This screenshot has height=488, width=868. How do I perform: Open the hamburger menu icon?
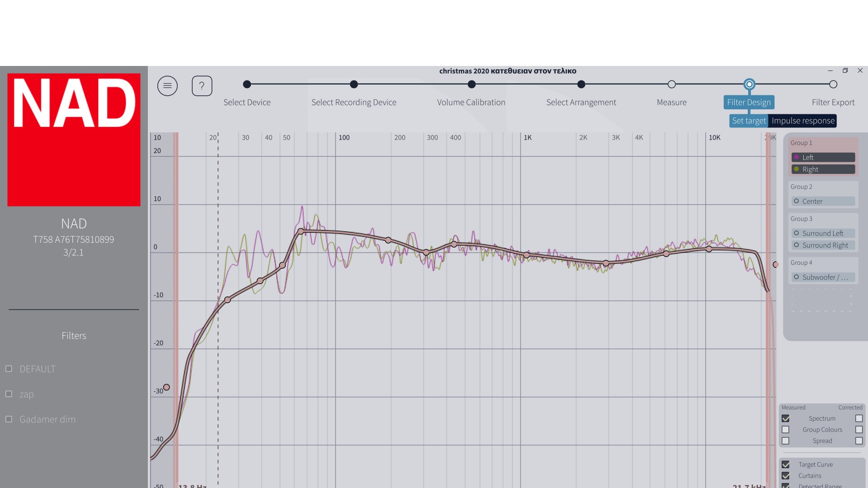167,86
